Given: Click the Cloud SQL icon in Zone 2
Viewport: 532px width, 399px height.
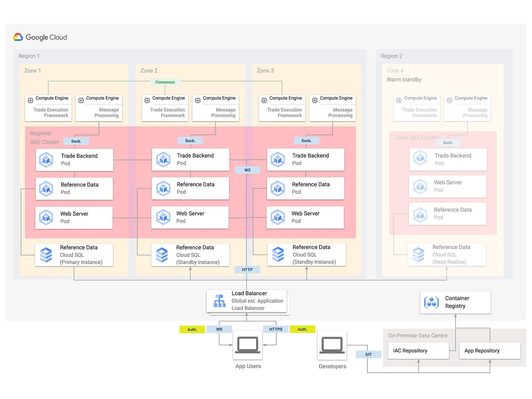Looking at the screenshot, I should pos(162,255).
